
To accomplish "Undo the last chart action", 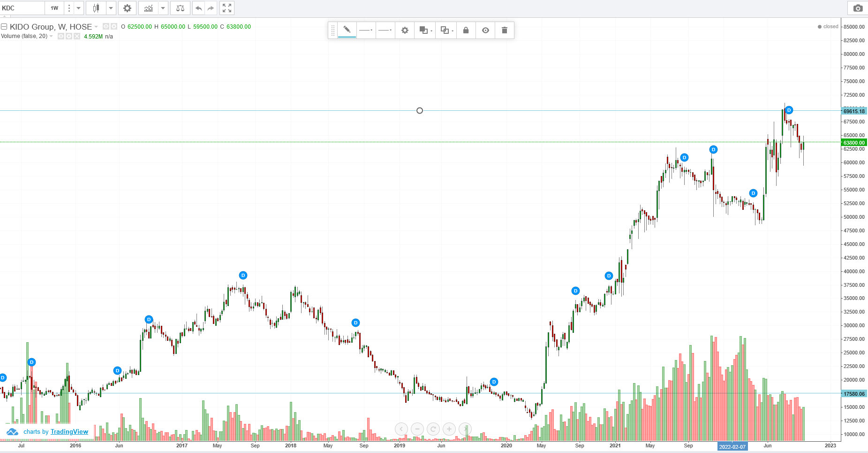I will [x=198, y=8].
